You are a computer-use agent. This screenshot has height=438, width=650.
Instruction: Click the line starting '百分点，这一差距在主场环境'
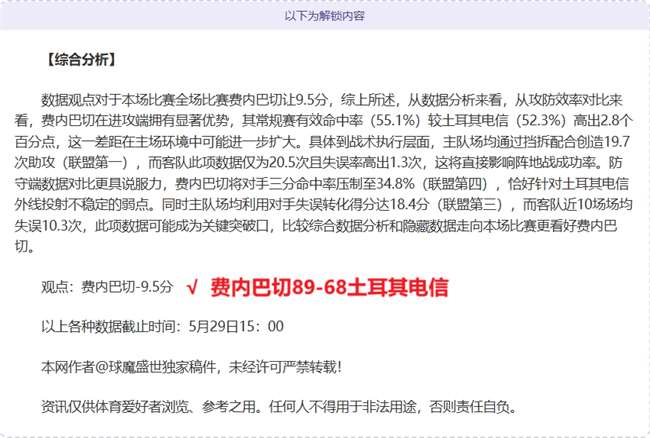(322, 142)
